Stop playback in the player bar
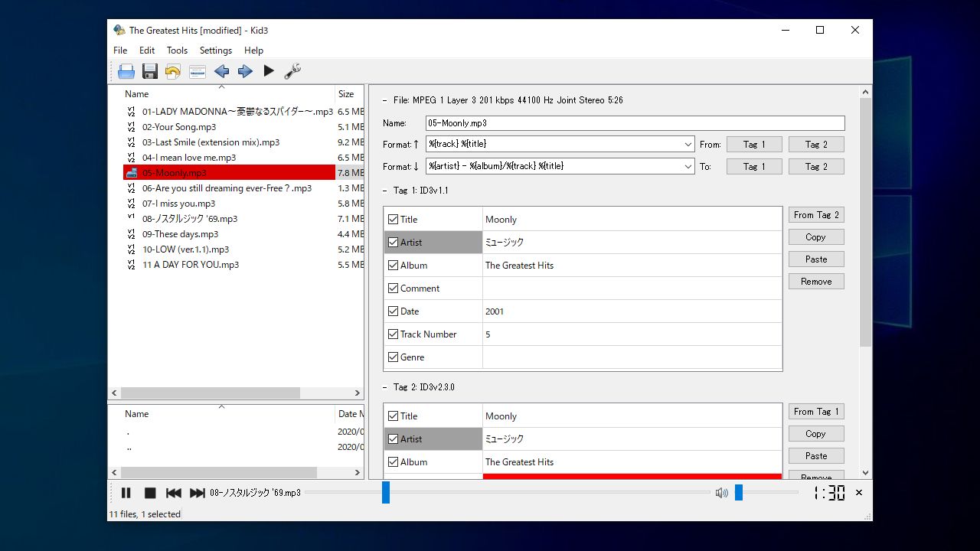The width and height of the screenshot is (980, 551). (x=150, y=493)
